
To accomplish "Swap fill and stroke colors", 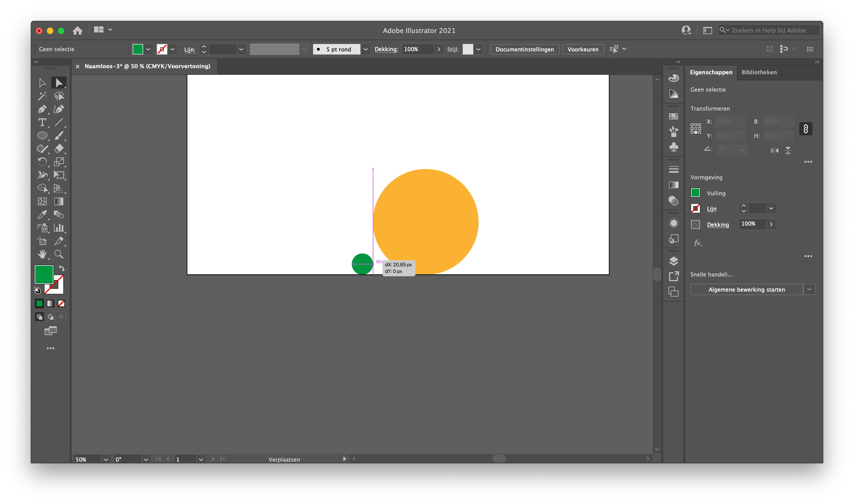I will tap(62, 268).
